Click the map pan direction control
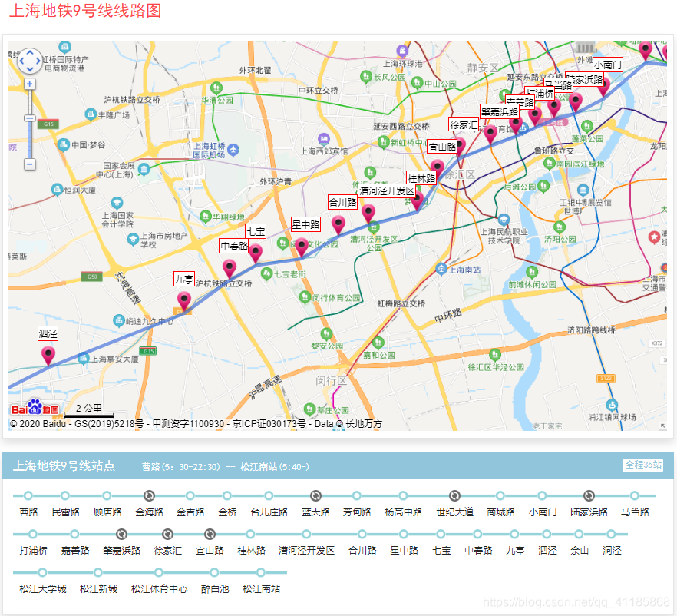The height and width of the screenshot is (616, 677). [x=30, y=61]
